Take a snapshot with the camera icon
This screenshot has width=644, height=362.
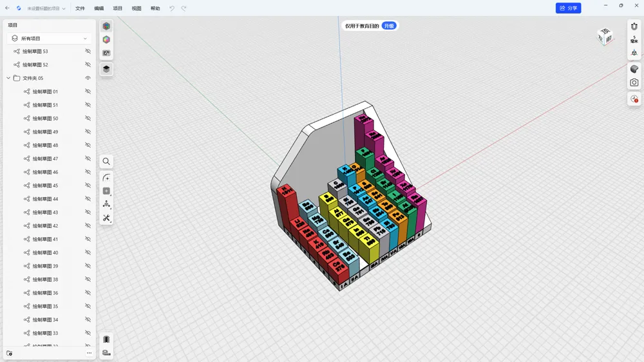pos(634,82)
